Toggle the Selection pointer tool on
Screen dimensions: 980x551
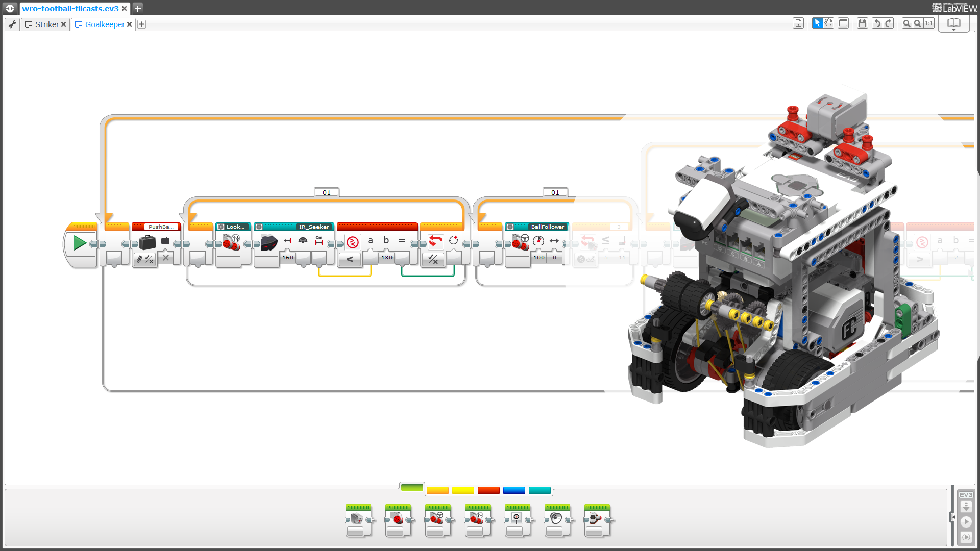817,23
